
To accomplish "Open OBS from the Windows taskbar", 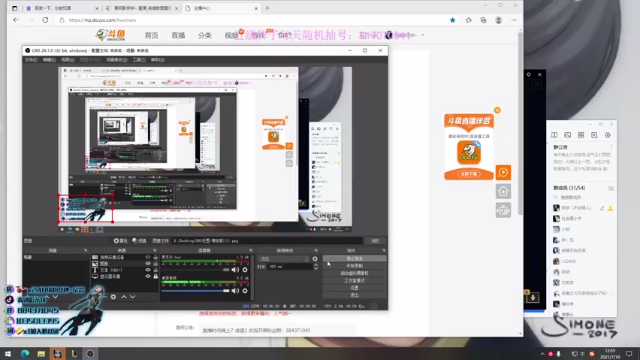I will point(90,354).
